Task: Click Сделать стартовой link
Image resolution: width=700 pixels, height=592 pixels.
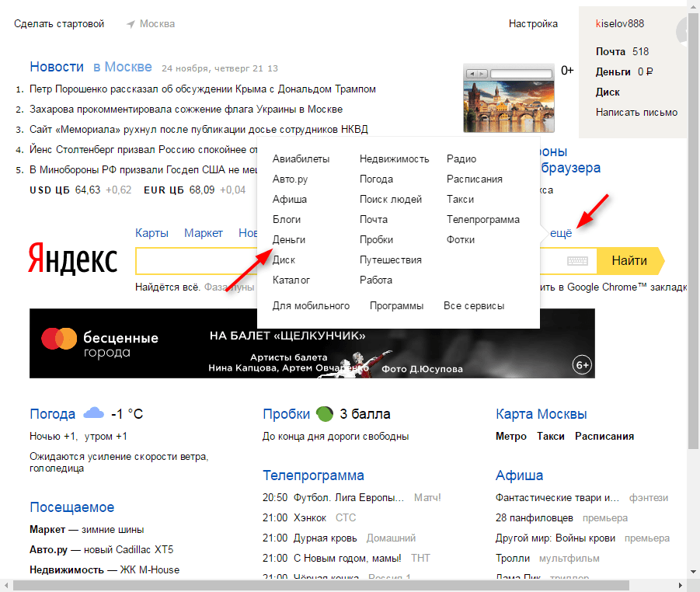Action: click(x=59, y=23)
